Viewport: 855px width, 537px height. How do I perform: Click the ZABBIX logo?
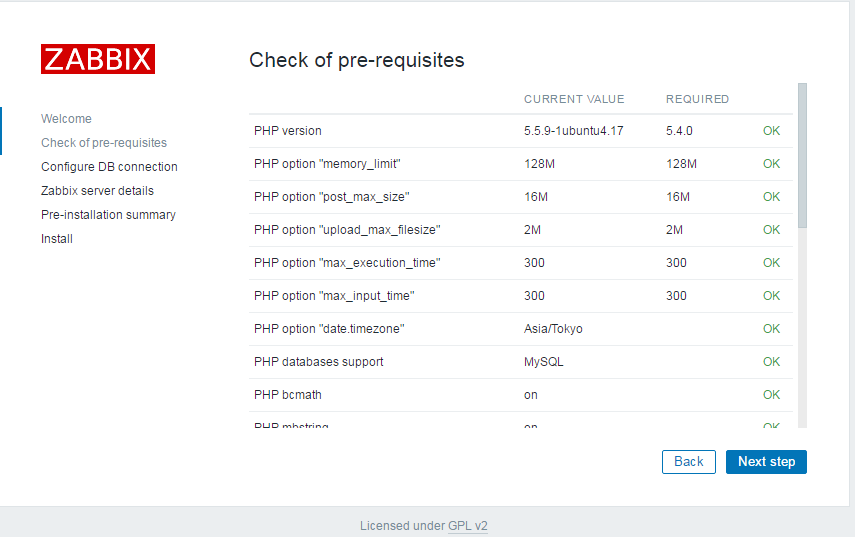[98, 59]
